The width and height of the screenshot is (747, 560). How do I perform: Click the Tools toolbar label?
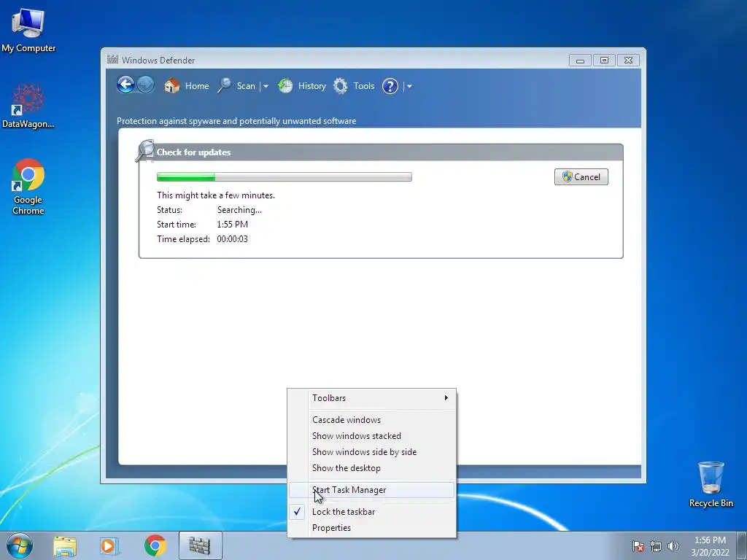click(x=364, y=86)
